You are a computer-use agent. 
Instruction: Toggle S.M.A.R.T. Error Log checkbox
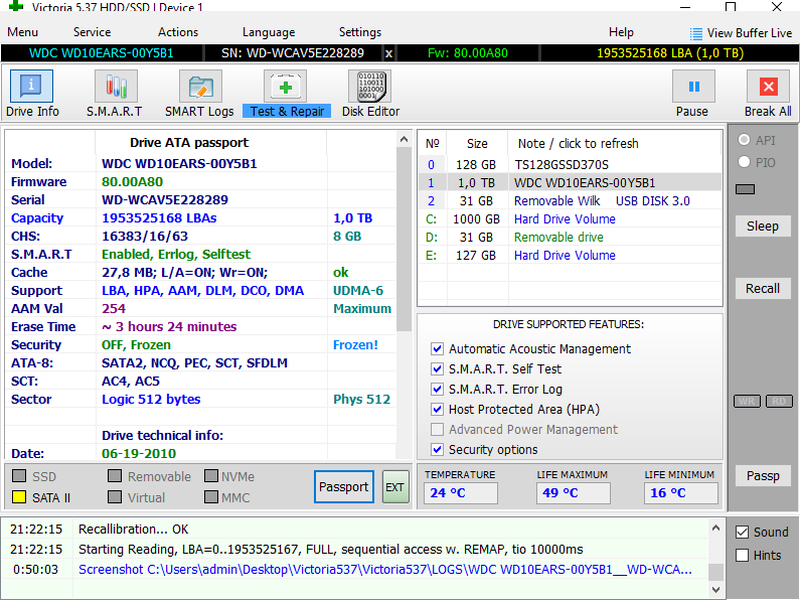[437, 389]
